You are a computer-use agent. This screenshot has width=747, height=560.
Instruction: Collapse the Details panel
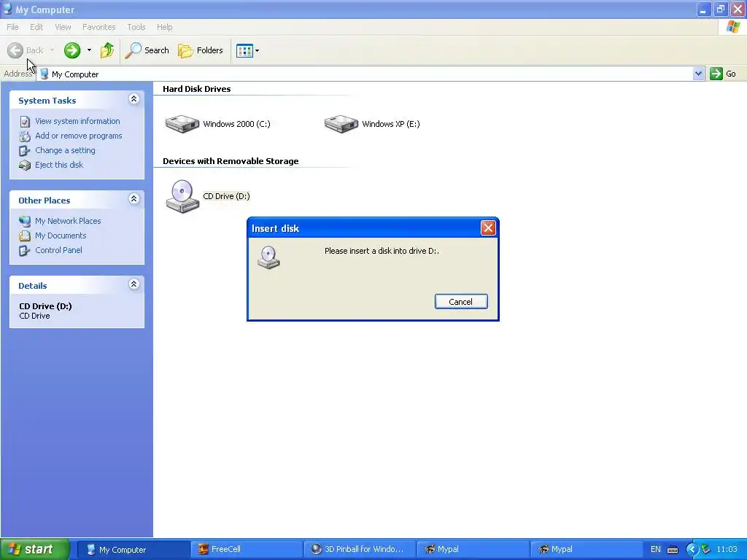point(134,284)
